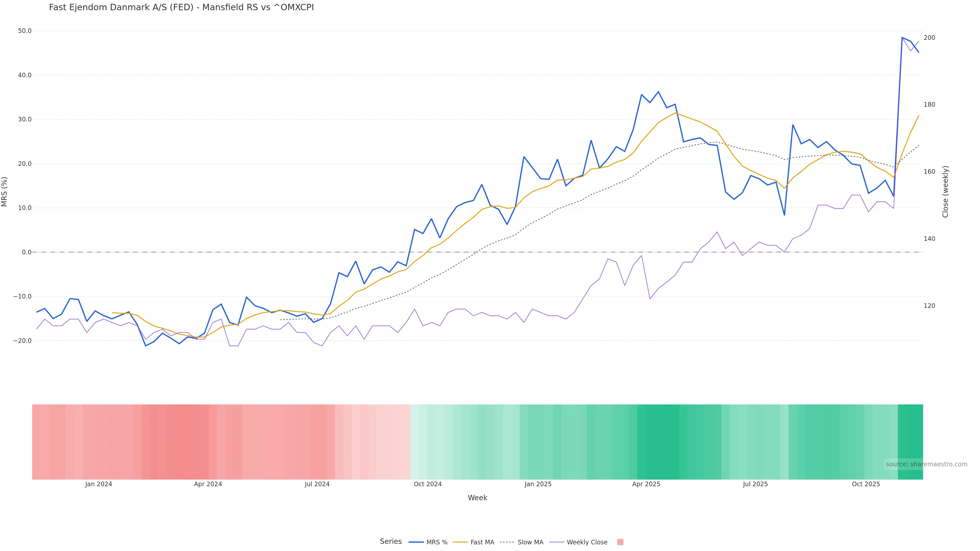The image size is (980, 551).
Task: Click the 200 tick on Close axis
Action: click(929, 38)
